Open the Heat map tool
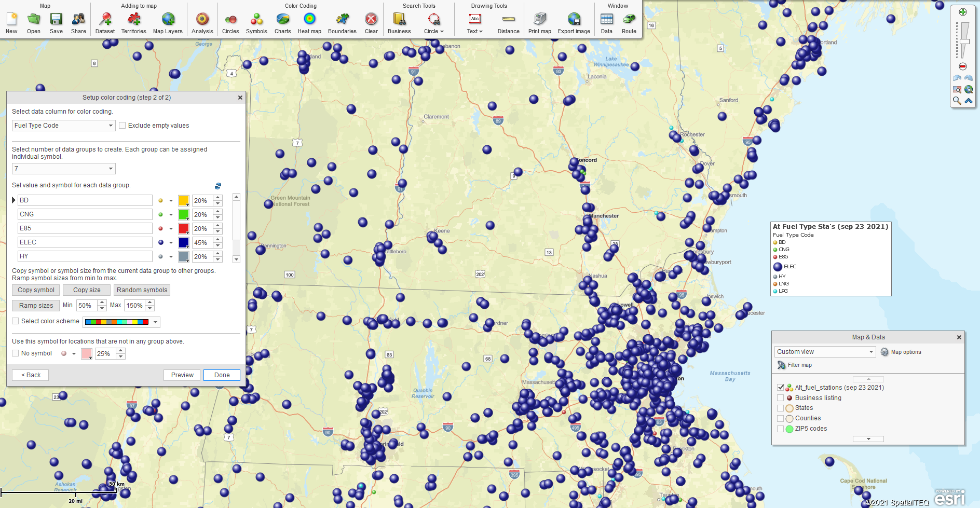Screen dimensions: 980x508 [x=309, y=23]
